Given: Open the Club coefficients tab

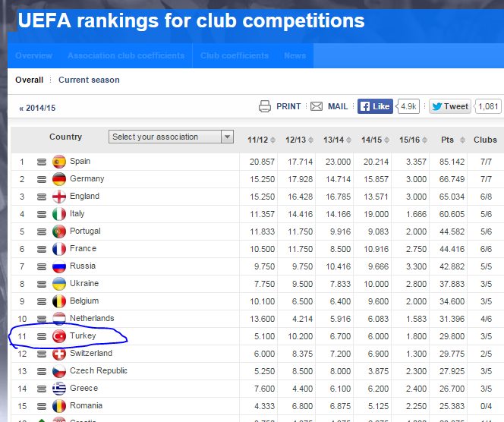Looking at the screenshot, I should pyautogui.click(x=235, y=55).
